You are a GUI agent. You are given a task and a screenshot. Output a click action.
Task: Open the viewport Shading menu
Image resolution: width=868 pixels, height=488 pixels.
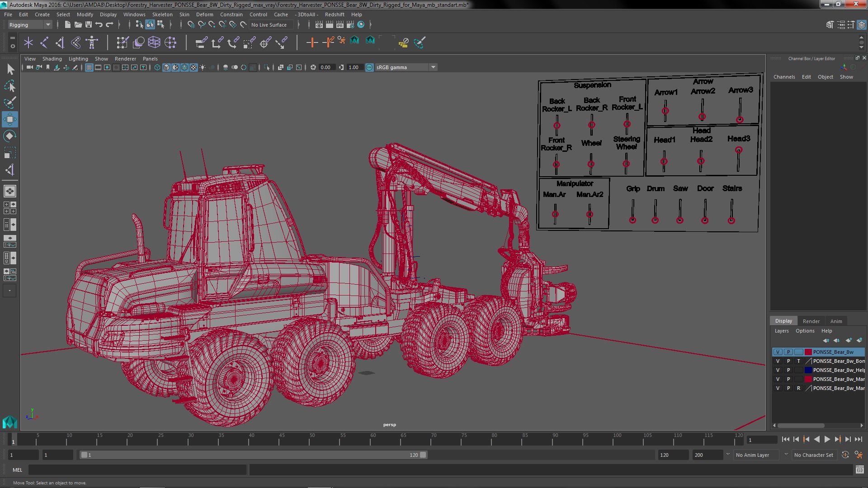[x=52, y=59]
